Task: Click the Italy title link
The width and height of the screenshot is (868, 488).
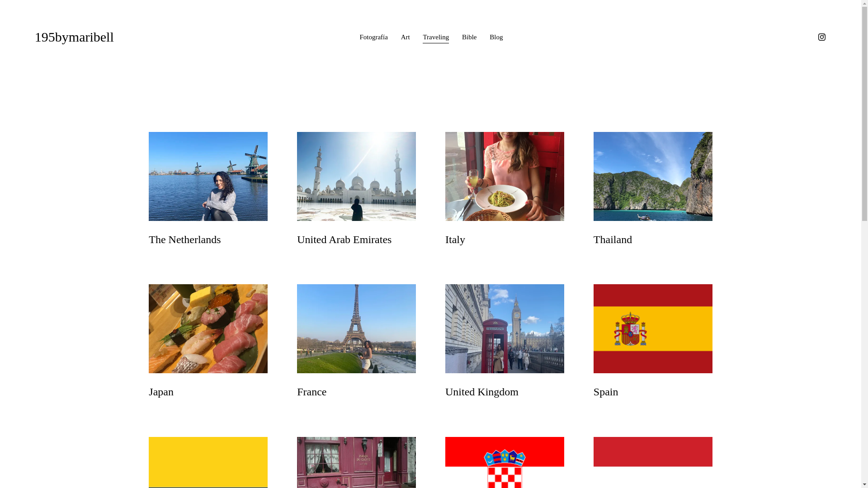Action: coord(455,239)
